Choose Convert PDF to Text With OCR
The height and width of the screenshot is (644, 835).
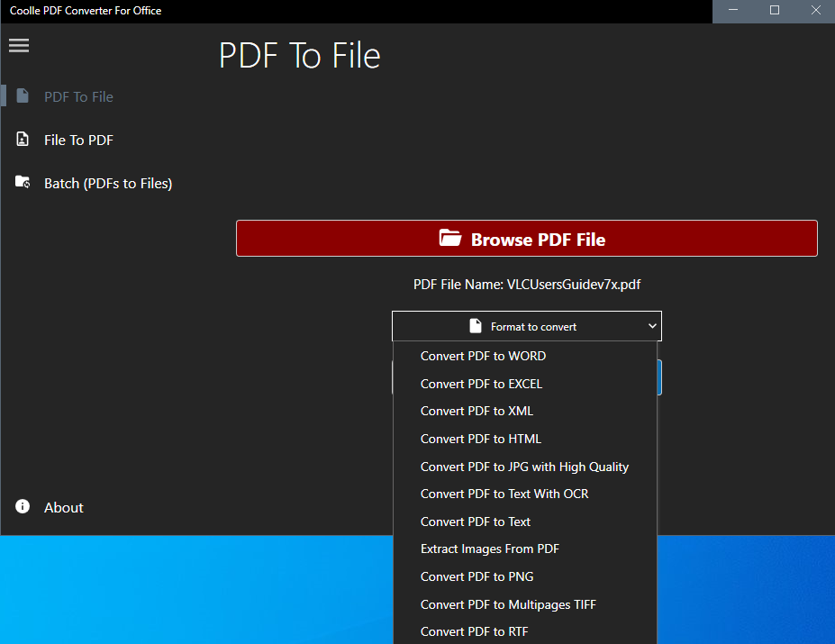[x=525, y=494]
